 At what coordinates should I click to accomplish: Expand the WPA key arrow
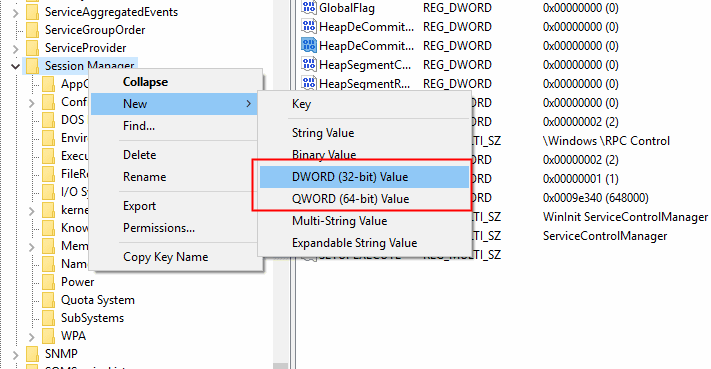pos(31,337)
